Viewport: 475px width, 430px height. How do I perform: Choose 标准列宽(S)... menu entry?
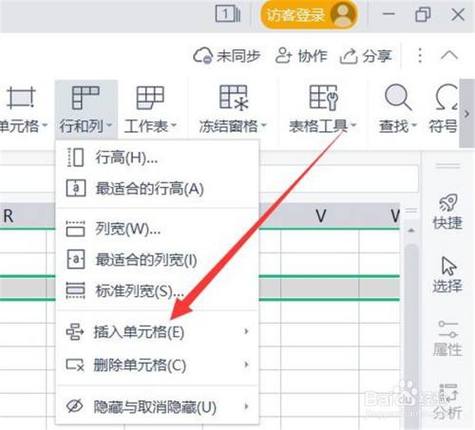(x=157, y=291)
